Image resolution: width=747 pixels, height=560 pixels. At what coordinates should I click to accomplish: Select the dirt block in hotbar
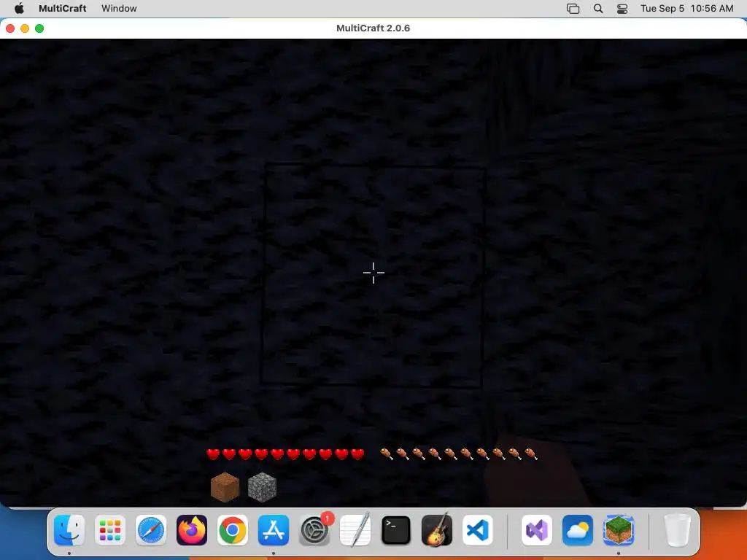225,487
